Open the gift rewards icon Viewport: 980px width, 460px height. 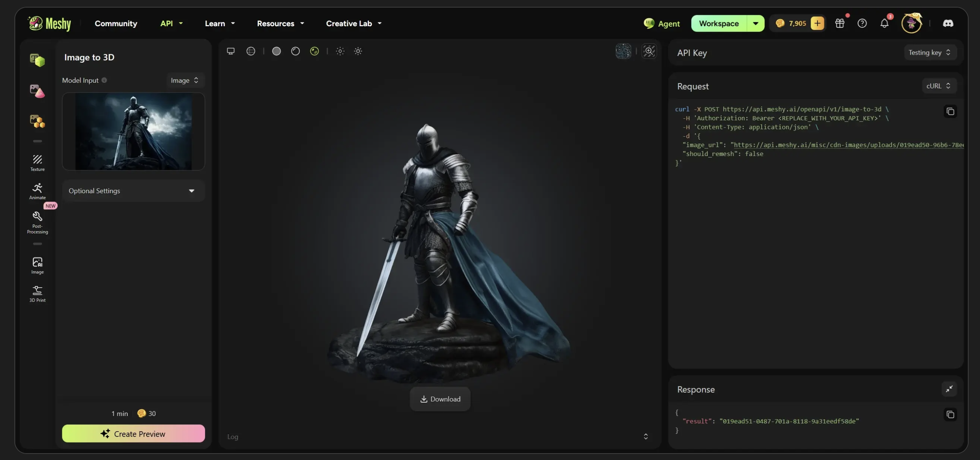[x=840, y=24]
